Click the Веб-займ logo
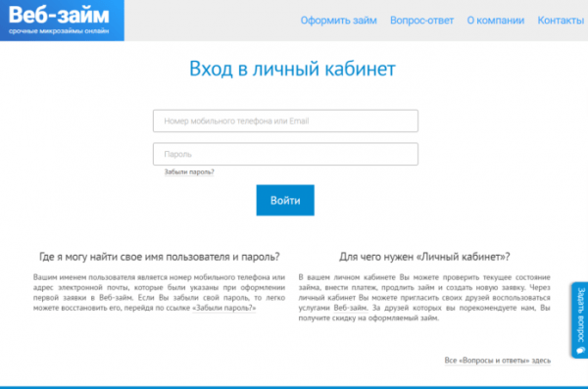Image resolution: width=588 pixels, height=389 pixels. click(x=62, y=21)
